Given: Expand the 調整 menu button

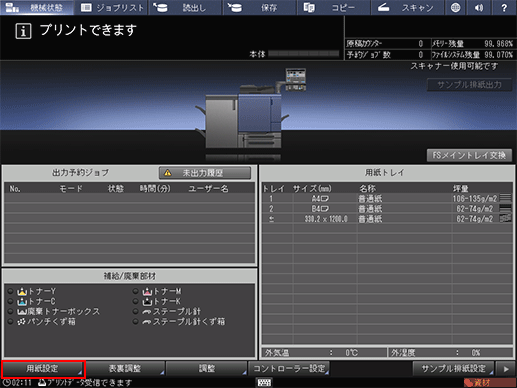Looking at the screenshot, I should pyautogui.click(x=207, y=369).
